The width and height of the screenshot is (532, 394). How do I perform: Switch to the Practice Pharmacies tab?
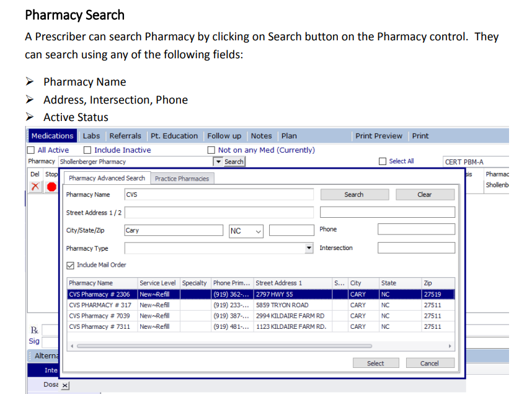pos(182,179)
